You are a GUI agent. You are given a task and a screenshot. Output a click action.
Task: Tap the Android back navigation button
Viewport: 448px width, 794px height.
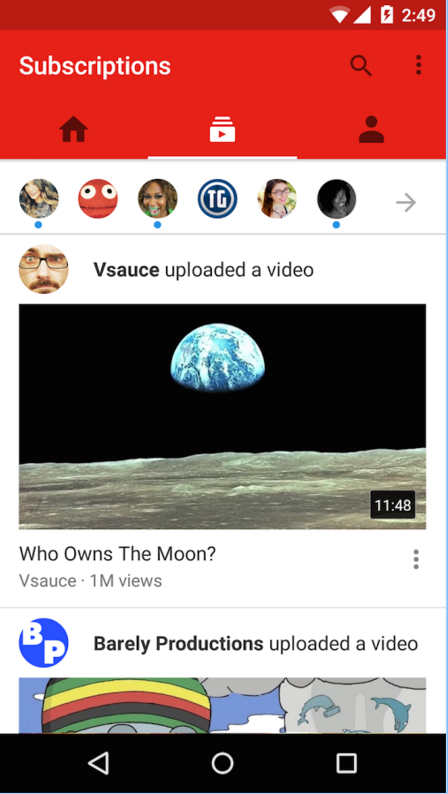pyautogui.click(x=98, y=763)
